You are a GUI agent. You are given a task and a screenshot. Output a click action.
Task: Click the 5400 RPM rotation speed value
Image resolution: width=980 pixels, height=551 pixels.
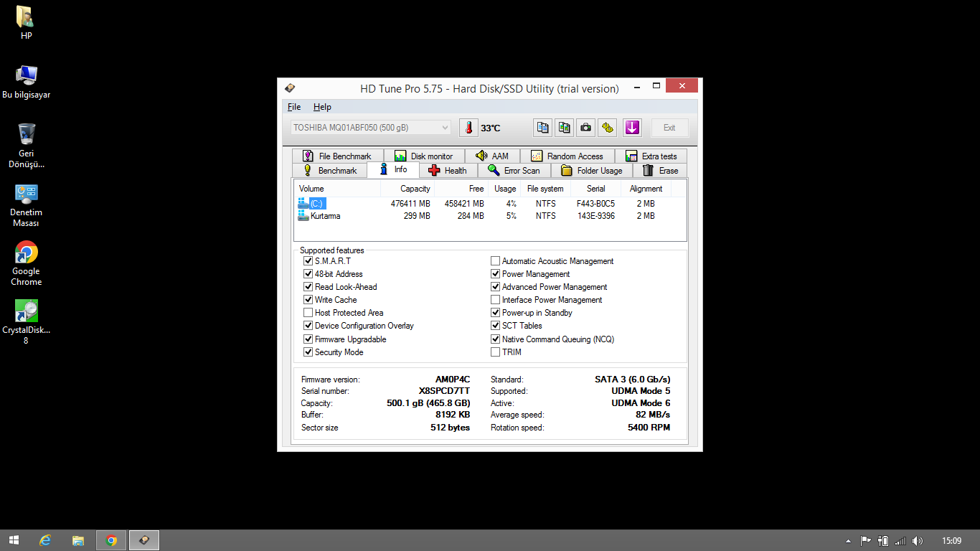click(x=649, y=428)
